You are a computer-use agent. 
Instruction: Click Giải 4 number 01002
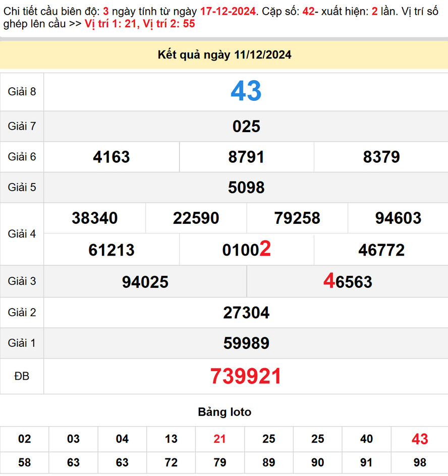(x=246, y=250)
